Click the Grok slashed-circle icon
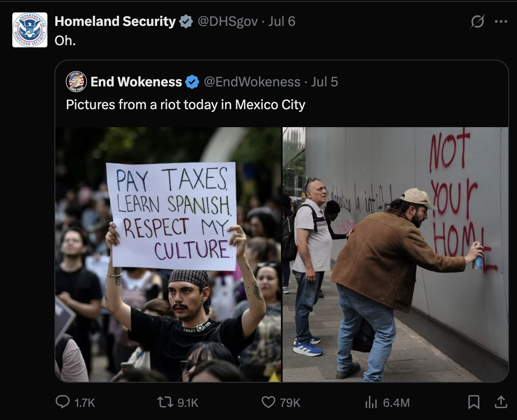This screenshot has width=517, height=420. (x=478, y=22)
